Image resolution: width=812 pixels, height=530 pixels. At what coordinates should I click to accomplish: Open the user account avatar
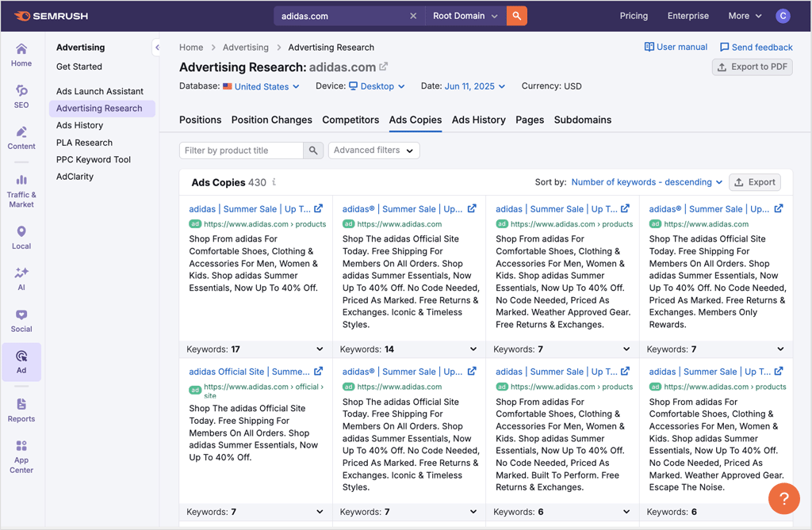coord(783,16)
